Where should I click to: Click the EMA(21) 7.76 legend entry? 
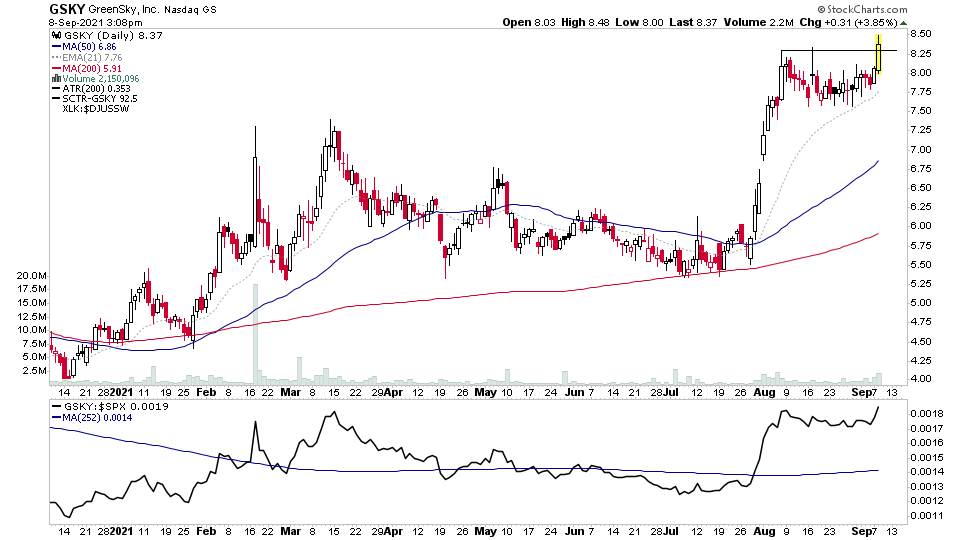[92, 58]
